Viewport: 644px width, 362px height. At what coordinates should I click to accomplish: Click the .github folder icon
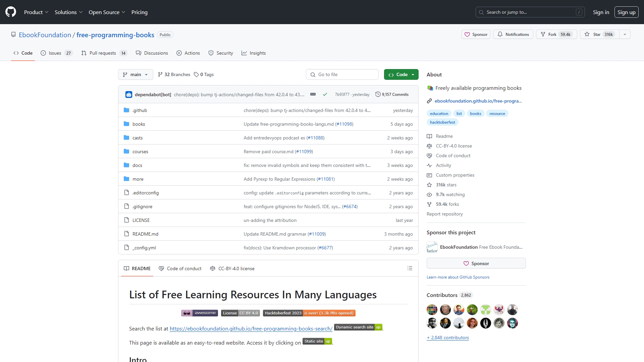point(126,110)
